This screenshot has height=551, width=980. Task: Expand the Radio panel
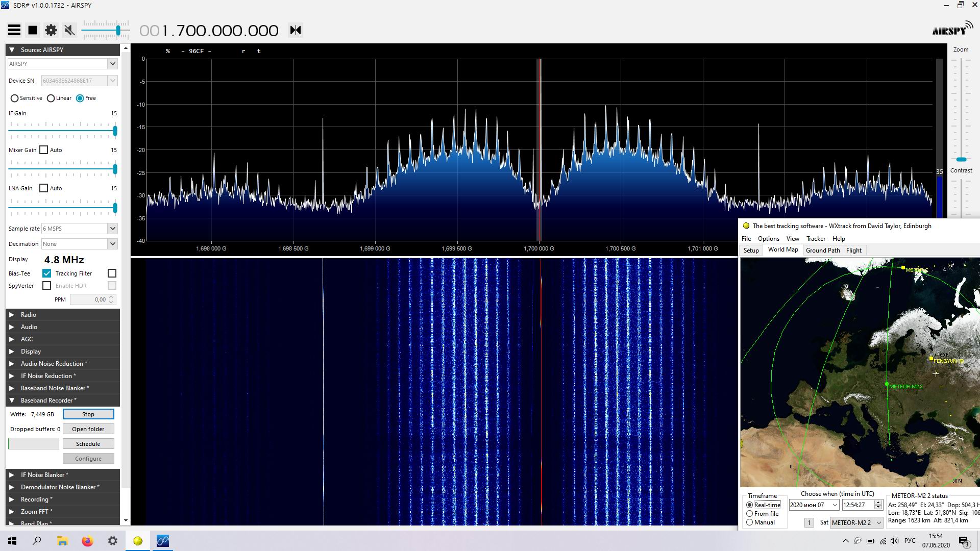12,315
